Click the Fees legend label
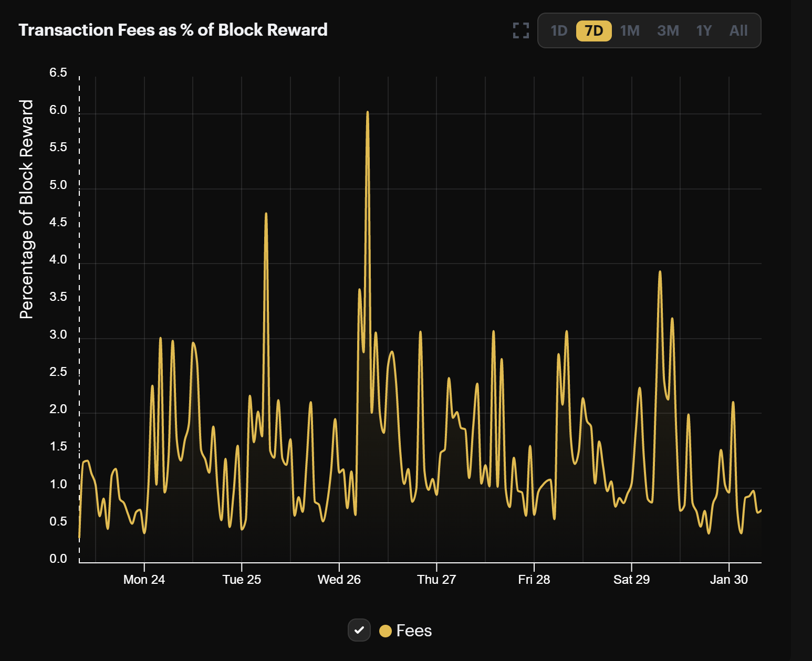The width and height of the screenshot is (812, 661). 414,631
